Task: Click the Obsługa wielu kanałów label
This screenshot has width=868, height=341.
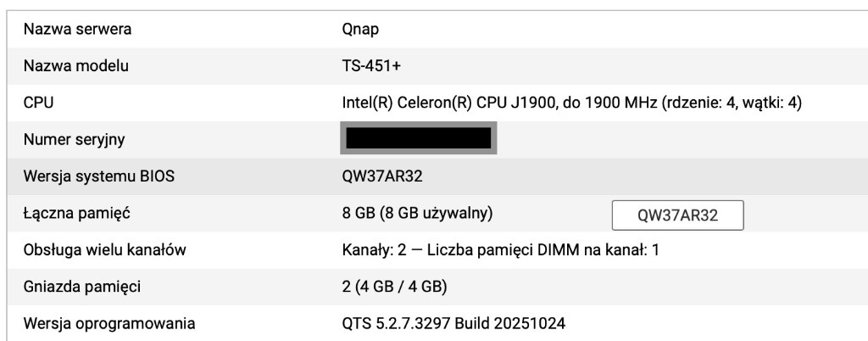Action: 105,250
